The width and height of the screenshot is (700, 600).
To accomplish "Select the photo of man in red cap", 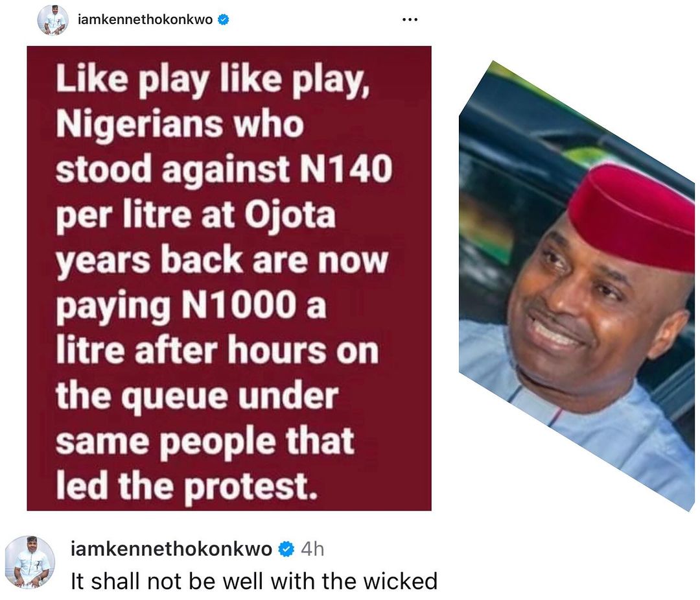I will tap(576, 286).
